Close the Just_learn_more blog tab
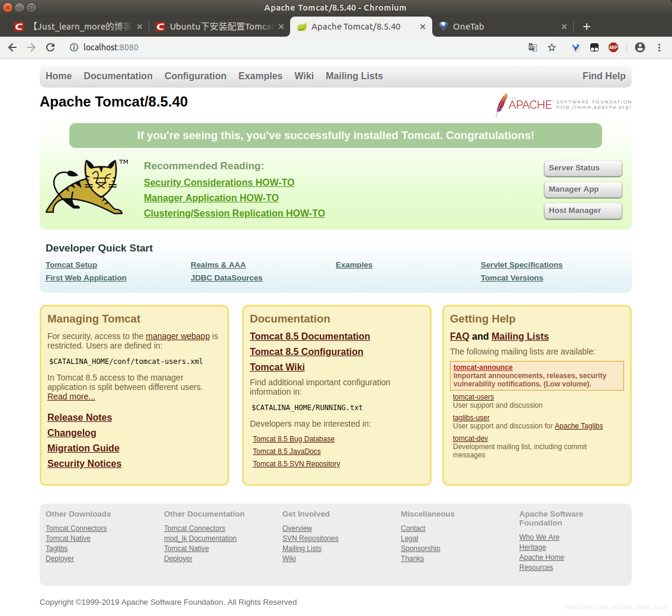The width and height of the screenshot is (672, 616). 140,27
